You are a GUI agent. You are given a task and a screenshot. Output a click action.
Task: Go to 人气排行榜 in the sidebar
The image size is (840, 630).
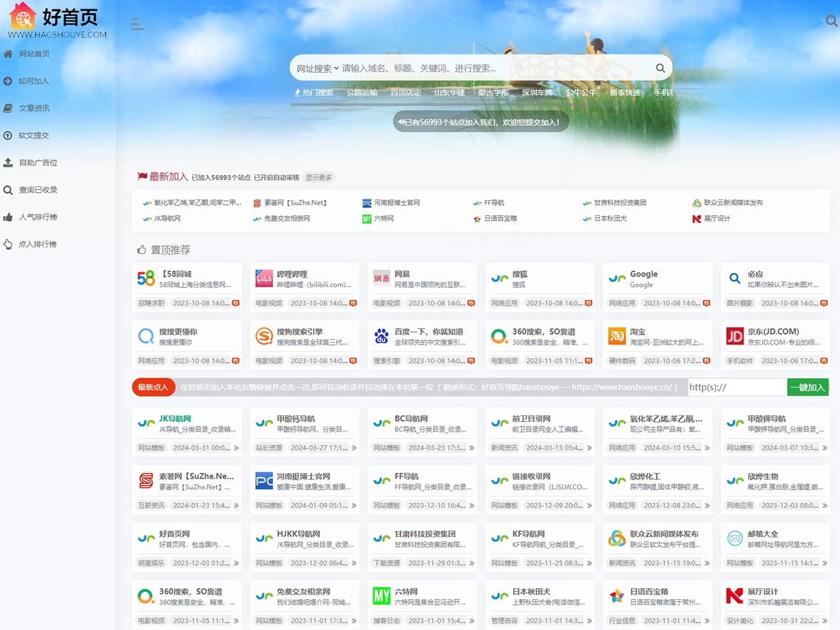pyautogui.click(x=38, y=217)
